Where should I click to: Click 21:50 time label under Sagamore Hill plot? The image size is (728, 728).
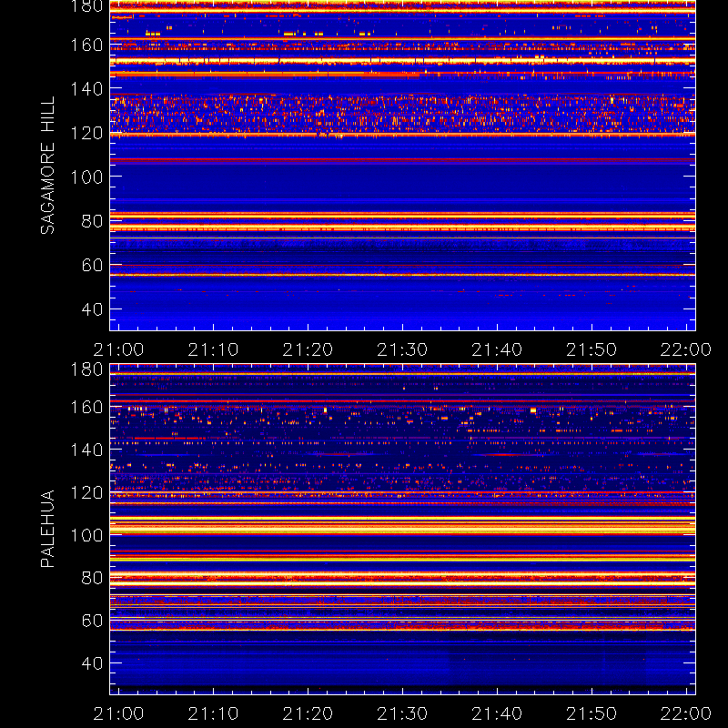pyautogui.click(x=591, y=349)
